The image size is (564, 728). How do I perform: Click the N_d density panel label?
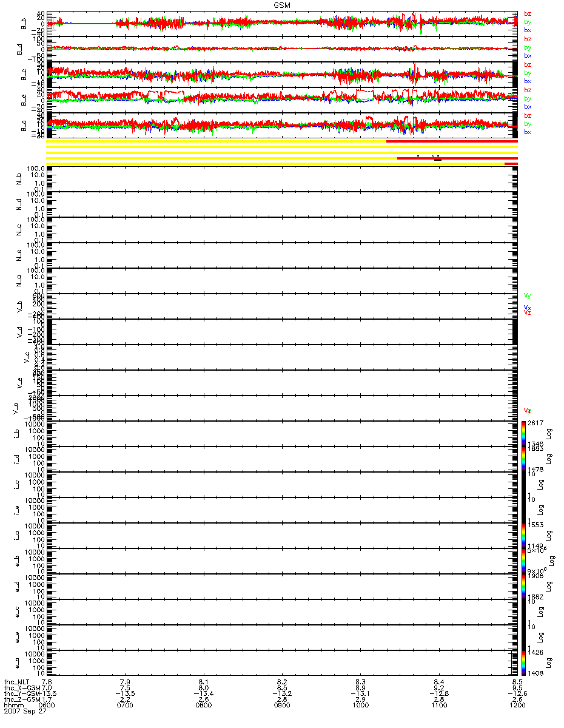coord(19,204)
